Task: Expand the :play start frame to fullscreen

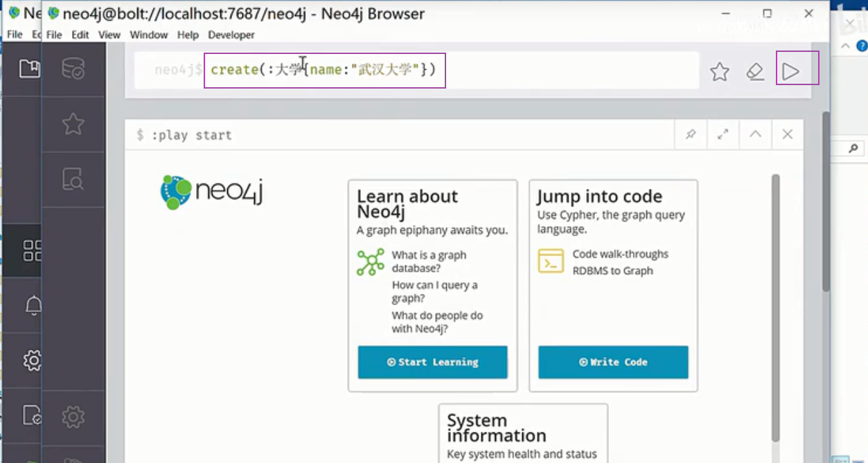Action: tap(722, 134)
